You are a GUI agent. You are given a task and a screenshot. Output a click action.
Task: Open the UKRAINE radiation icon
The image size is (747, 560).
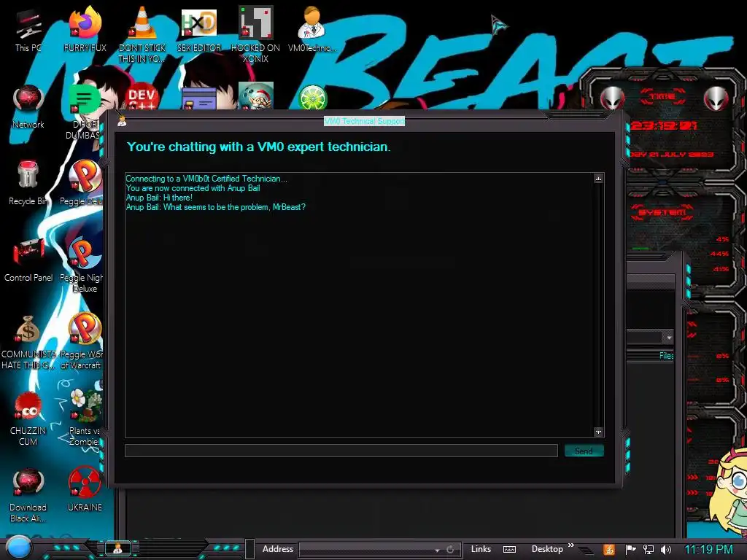85,489
